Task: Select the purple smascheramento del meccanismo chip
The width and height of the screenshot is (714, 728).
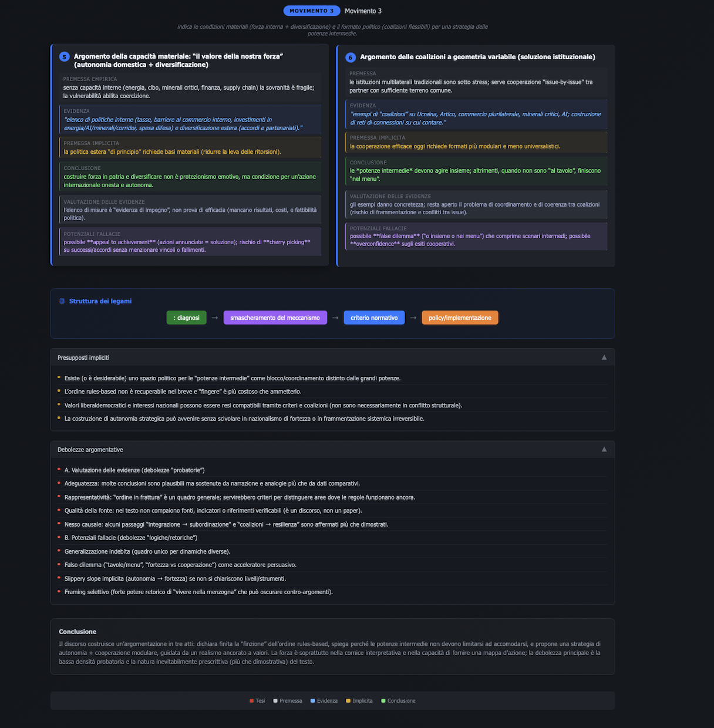Action: [275, 318]
